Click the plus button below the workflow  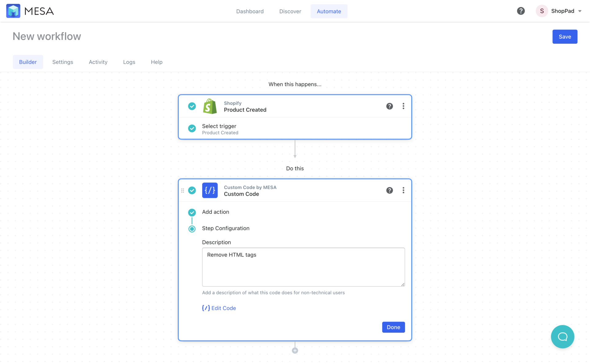(x=295, y=350)
